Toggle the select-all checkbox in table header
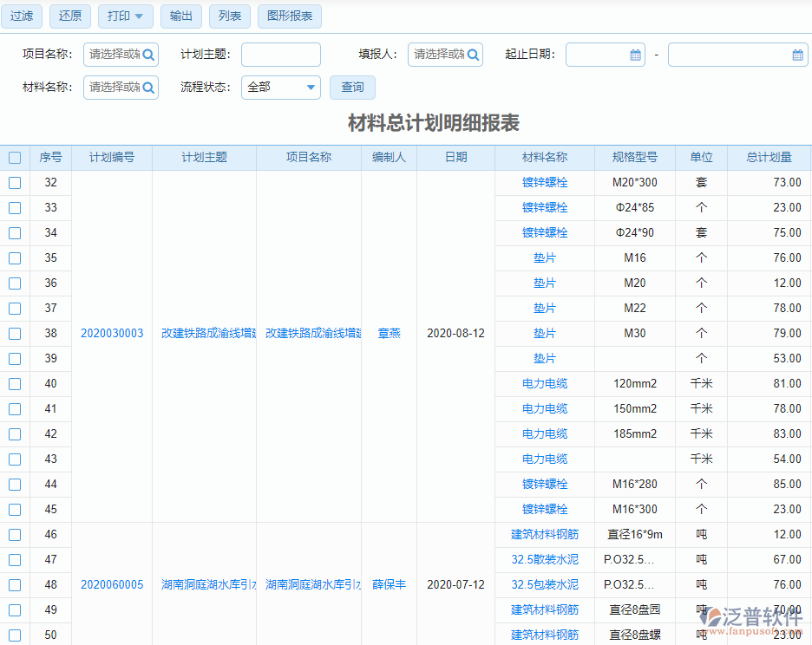Image resolution: width=812 pixels, height=645 pixels. click(14, 157)
